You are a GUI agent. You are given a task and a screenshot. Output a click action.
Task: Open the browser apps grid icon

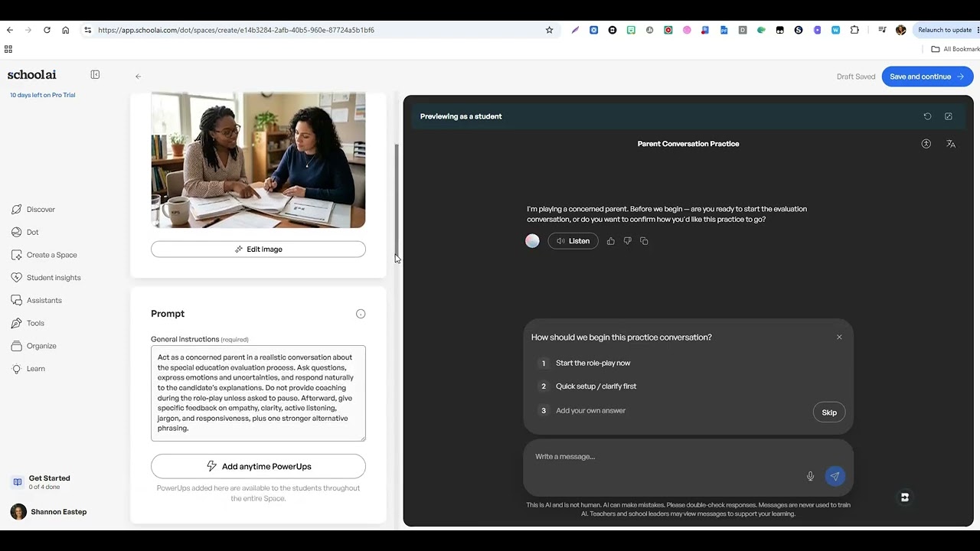[x=8, y=49]
